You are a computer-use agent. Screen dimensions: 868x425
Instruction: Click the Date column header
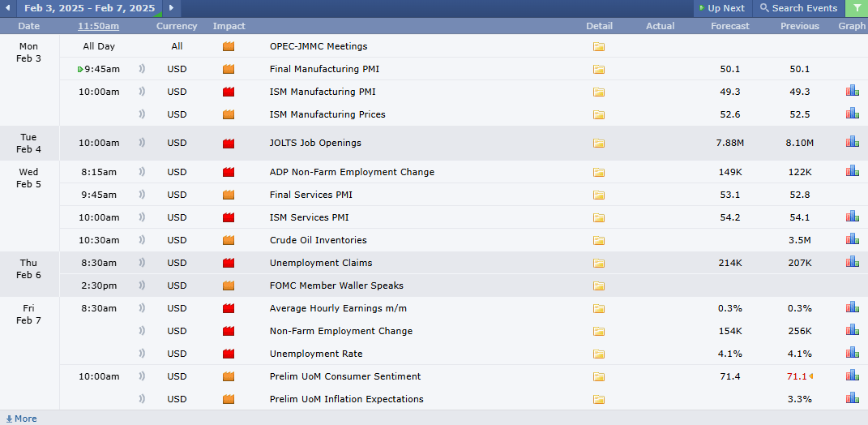[29, 26]
